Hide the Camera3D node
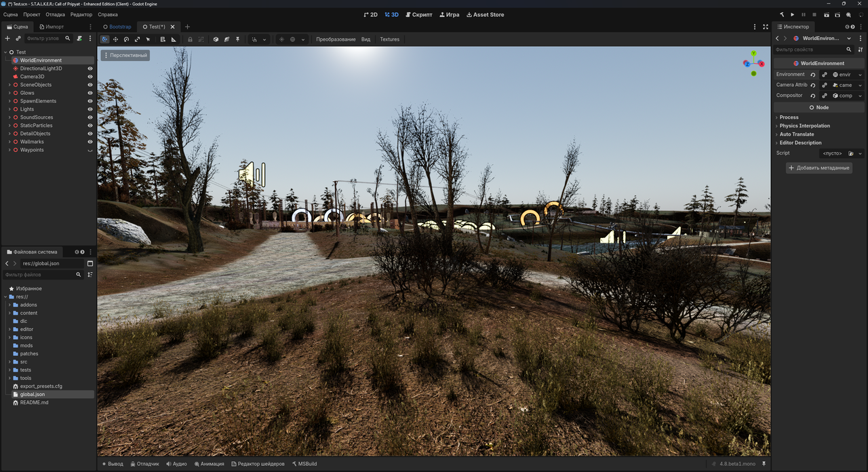The image size is (868, 472). pos(90,77)
